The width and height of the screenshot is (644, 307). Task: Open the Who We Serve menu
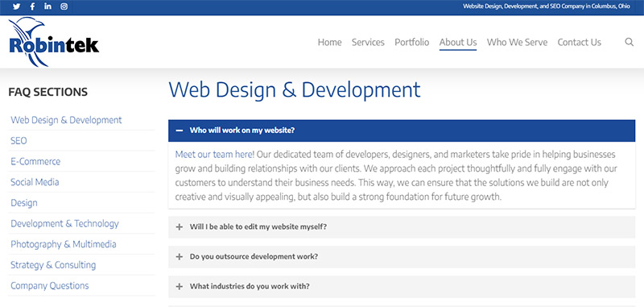click(517, 43)
